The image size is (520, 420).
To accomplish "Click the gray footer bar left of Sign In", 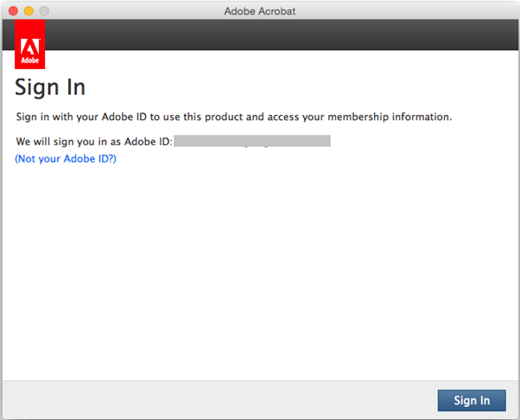I will (216, 400).
